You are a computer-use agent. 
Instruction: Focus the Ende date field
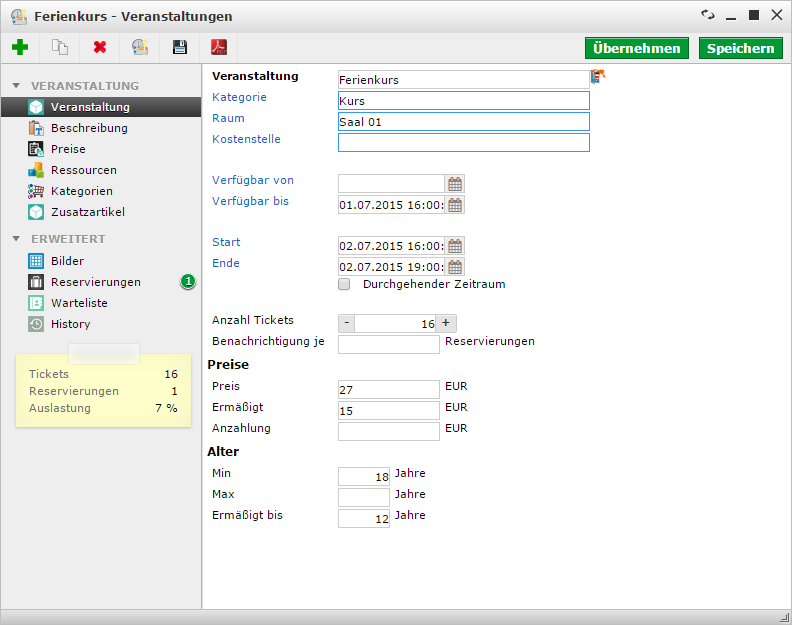pos(391,267)
